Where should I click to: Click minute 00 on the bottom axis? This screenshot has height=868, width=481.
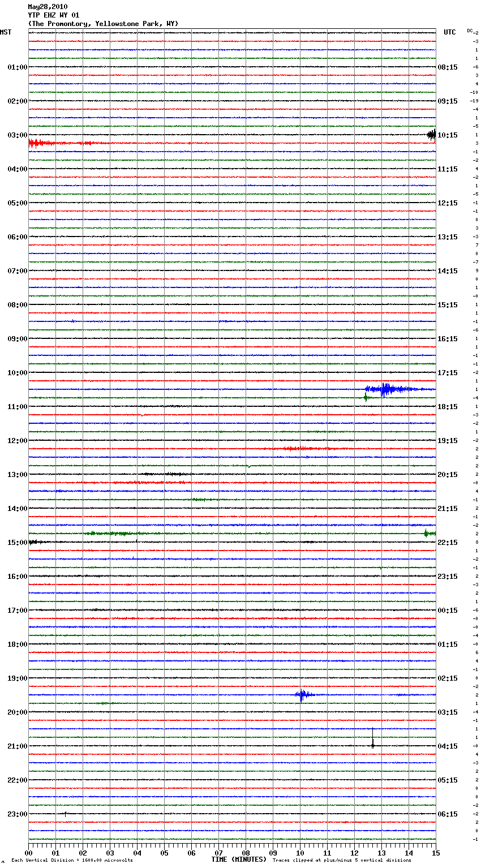click(28, 853)
